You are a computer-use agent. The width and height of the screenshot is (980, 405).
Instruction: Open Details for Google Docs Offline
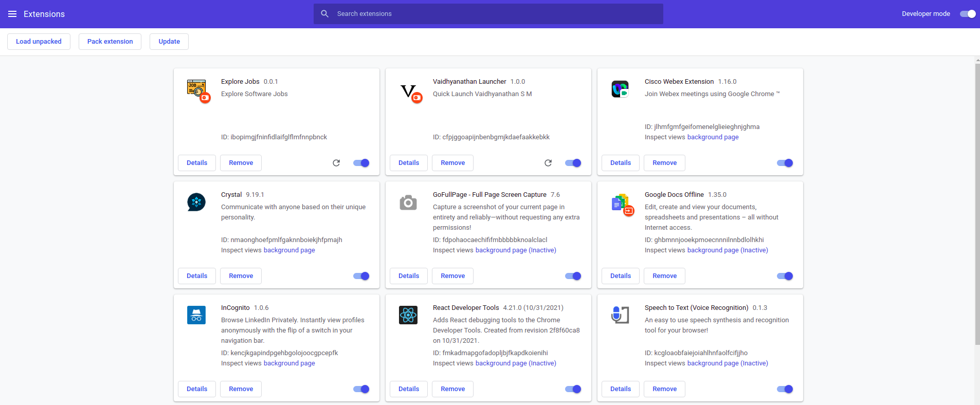coord(621,276)
